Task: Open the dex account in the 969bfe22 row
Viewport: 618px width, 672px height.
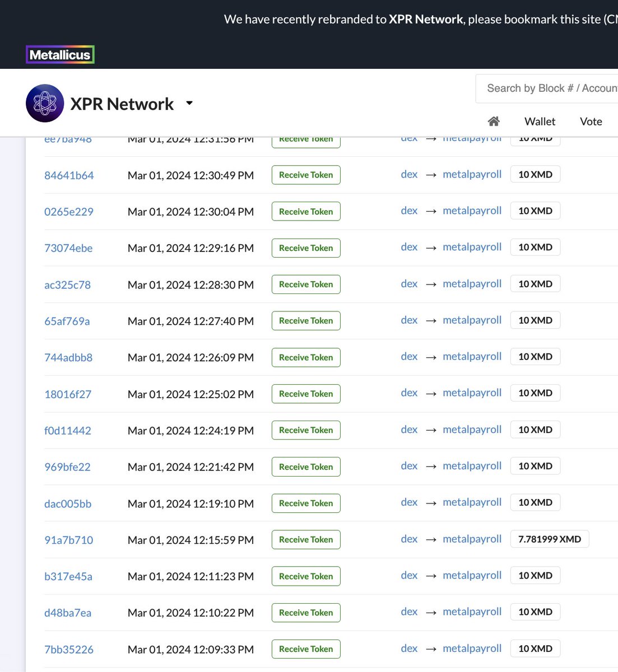Action: (x=409, y=466)
